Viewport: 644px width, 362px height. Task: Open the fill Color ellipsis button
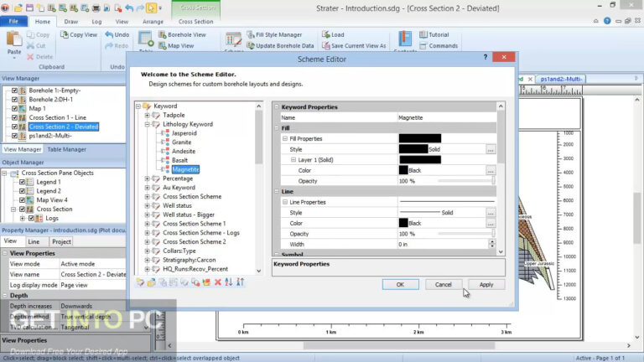pos(491,170)
